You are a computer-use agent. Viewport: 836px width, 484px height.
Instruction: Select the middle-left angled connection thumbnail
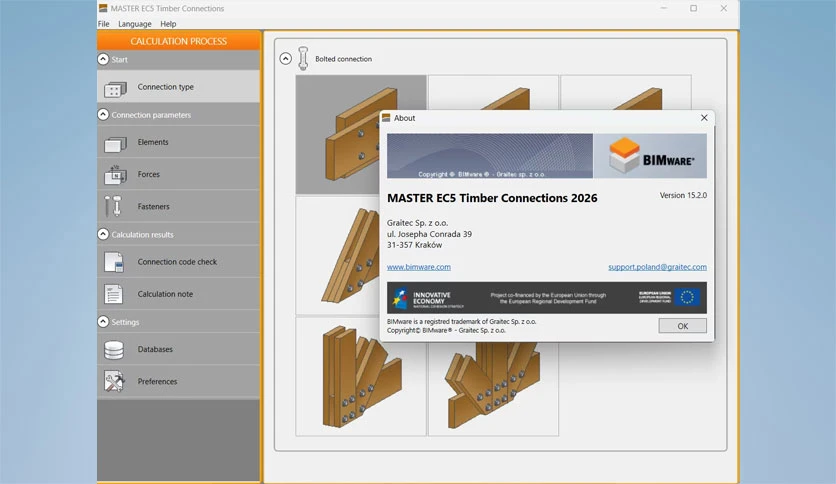[x=337, y=255]
